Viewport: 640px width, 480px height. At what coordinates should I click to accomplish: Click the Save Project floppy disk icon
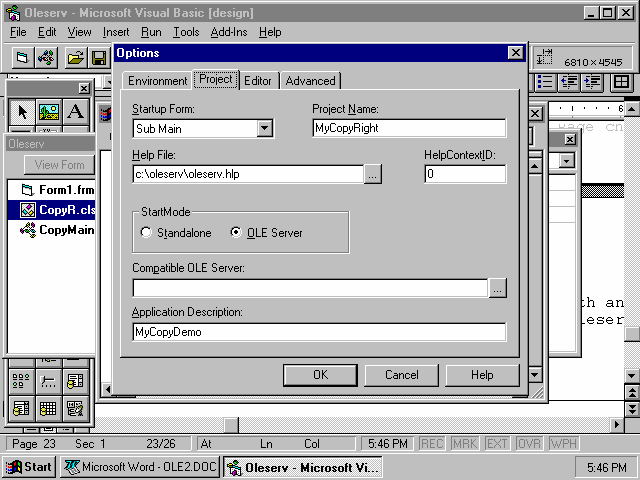100,58
